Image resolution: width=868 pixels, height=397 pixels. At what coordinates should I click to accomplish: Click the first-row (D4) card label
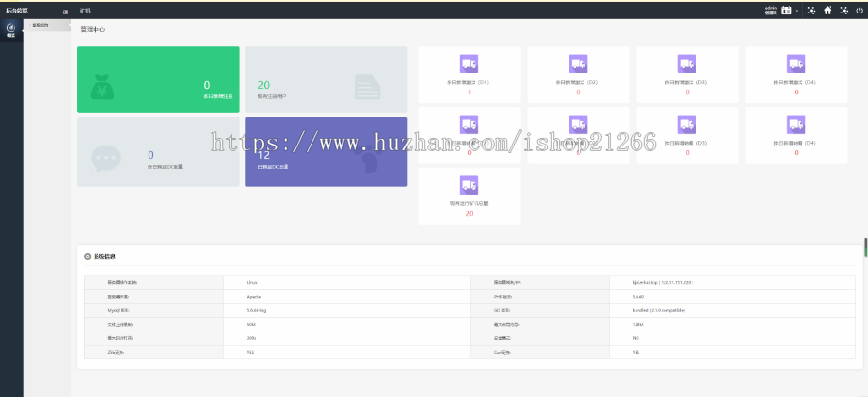(x=795, y=82)
